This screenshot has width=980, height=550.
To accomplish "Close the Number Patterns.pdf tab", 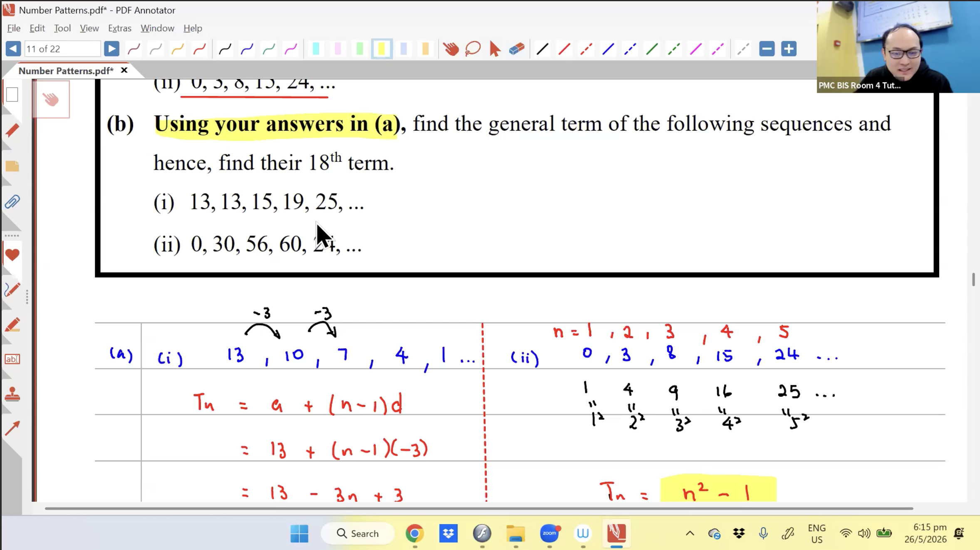I will coord(124,70).
